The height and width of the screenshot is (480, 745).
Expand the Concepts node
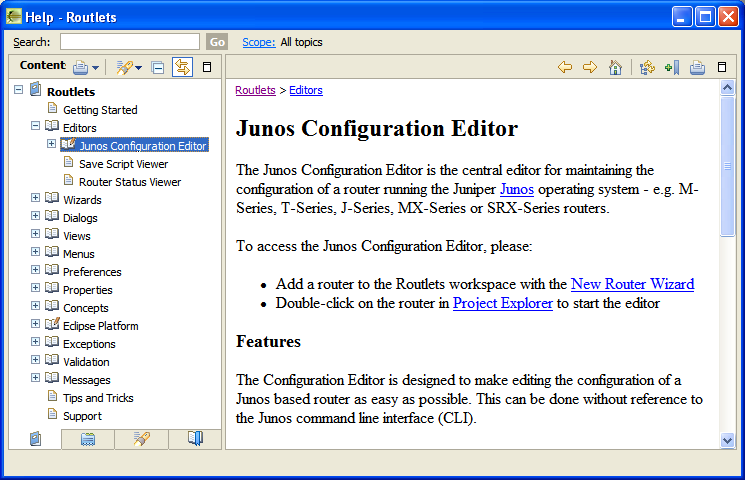tap(36, 306)
